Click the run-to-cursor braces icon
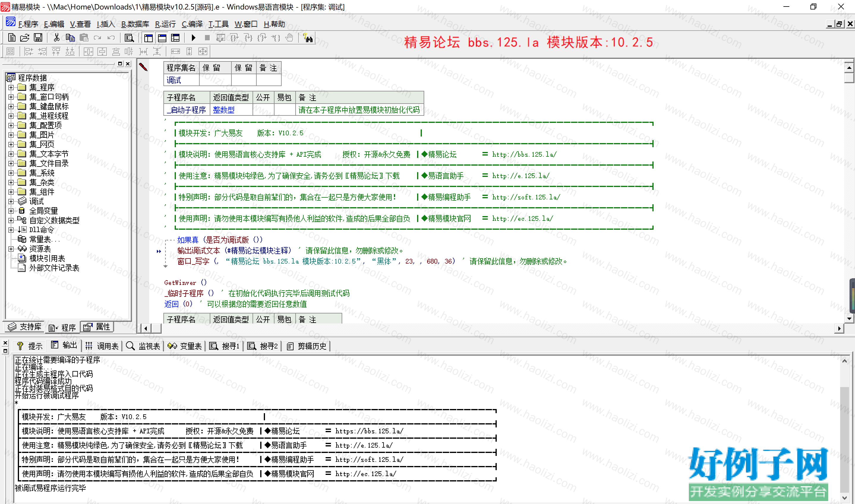 coord(276,38)
